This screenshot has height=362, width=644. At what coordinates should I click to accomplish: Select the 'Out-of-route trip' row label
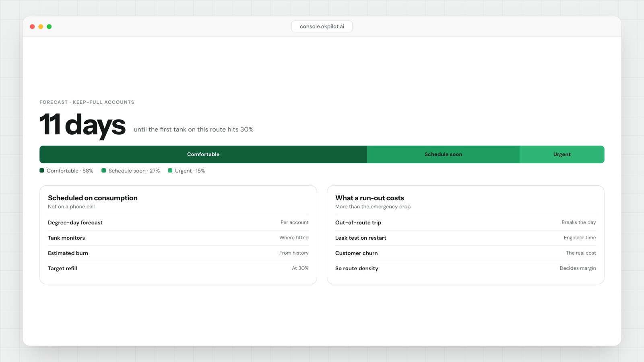[x=358, y=223]
